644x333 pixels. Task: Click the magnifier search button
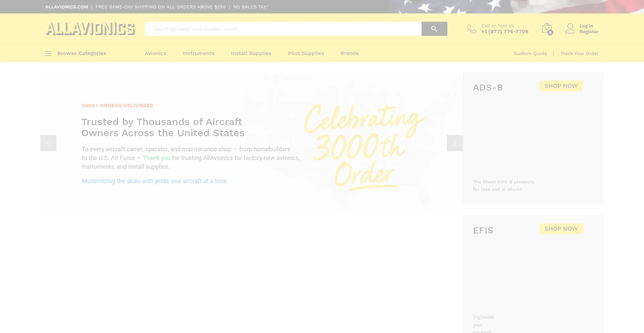(434, 29)
